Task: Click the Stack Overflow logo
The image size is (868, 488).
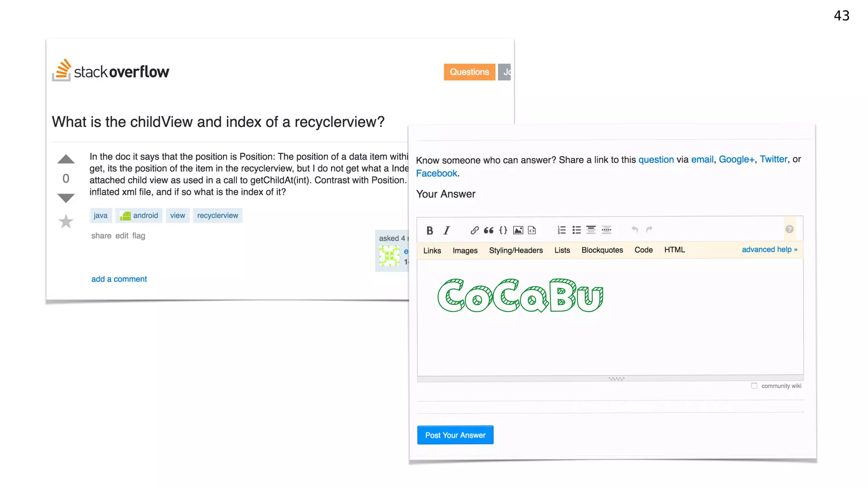Action: tap(111, 70)
